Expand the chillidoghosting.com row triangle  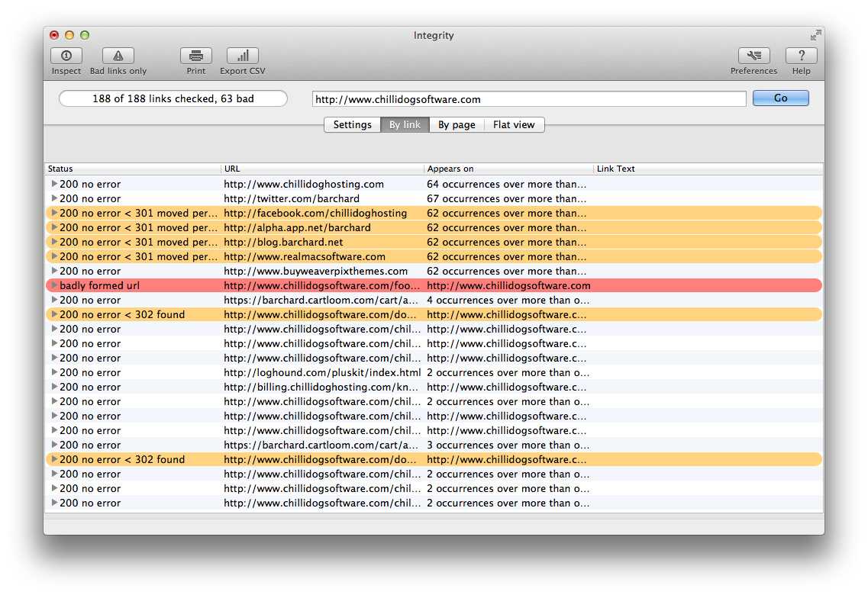(x=54, y=184)
